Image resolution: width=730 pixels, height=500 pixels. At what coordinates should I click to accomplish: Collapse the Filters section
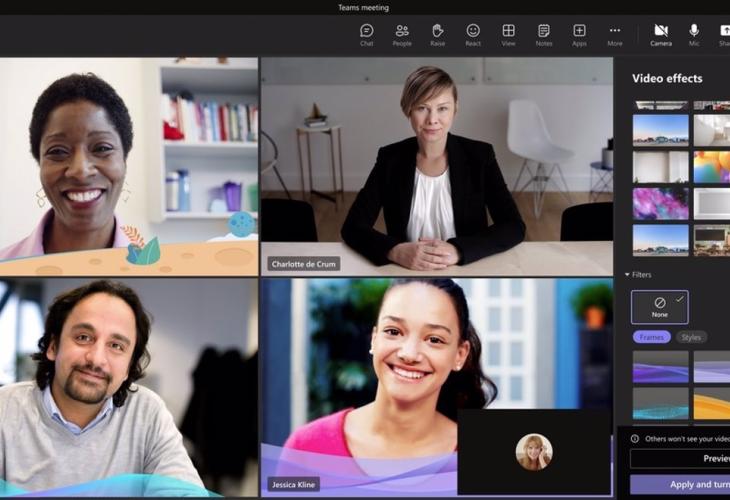click(627, 274)
